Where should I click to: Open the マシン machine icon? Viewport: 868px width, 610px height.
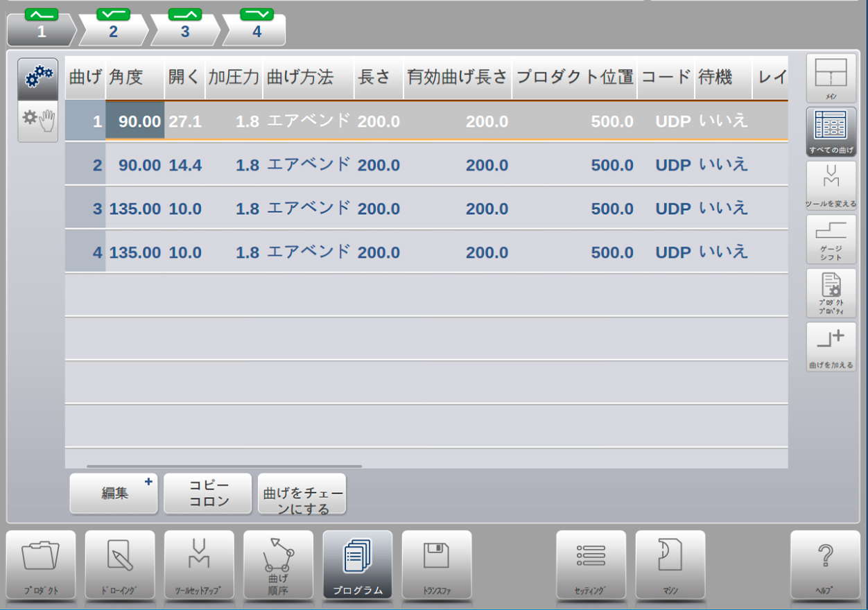click(670, 564)
